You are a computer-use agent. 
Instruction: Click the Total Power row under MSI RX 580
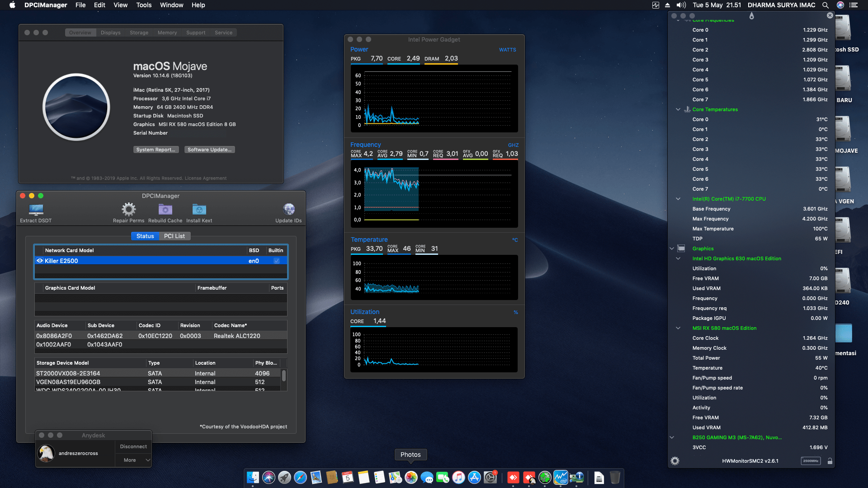[x=759, y=358]
